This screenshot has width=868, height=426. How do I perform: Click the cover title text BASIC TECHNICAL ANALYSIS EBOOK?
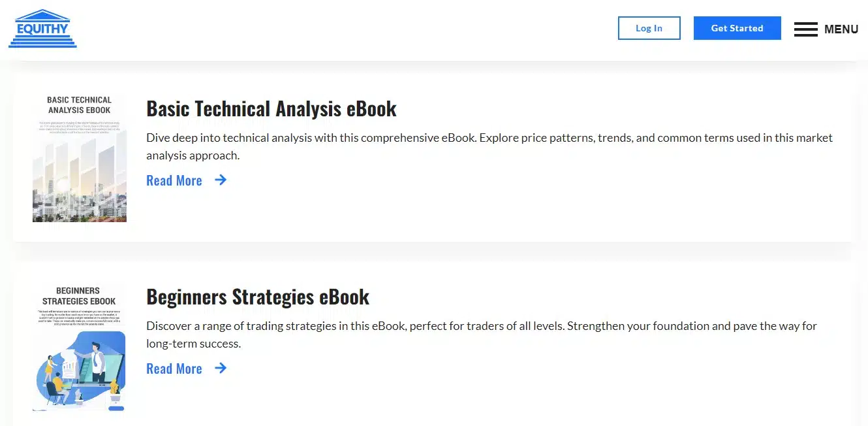click(80, 105)
